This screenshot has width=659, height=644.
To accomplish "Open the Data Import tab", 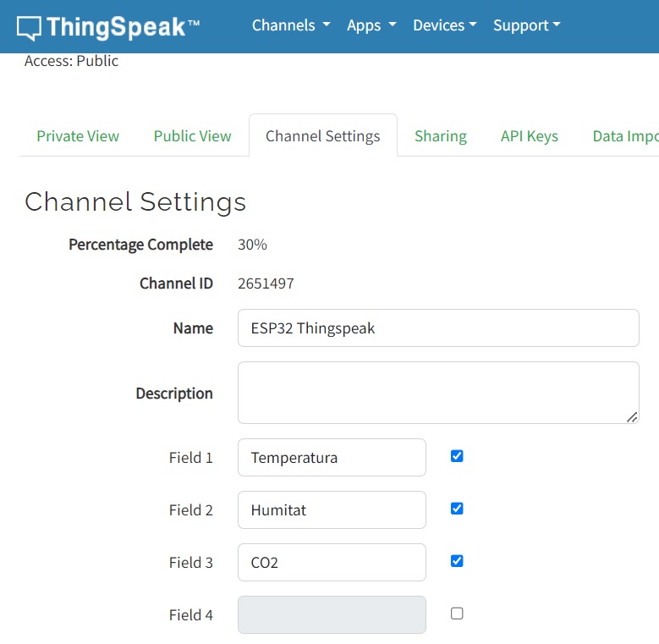I will 624,136.
